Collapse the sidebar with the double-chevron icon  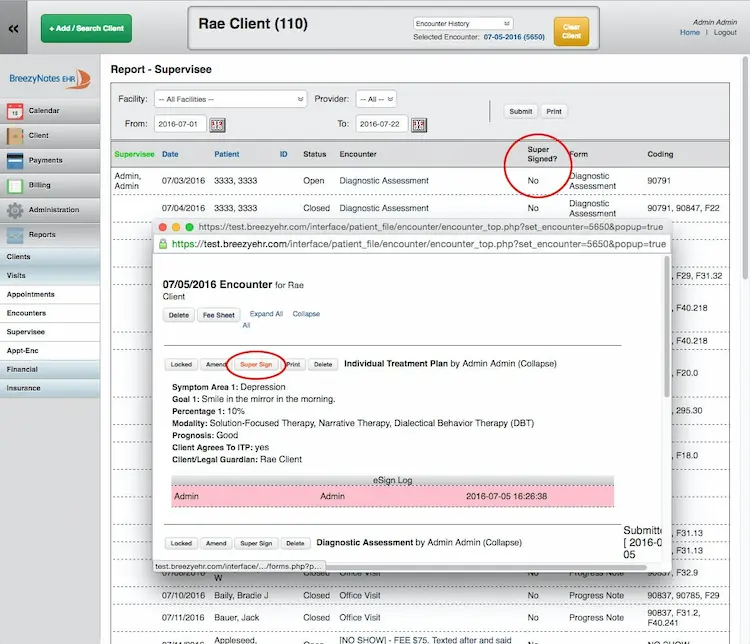coord(13,28)
